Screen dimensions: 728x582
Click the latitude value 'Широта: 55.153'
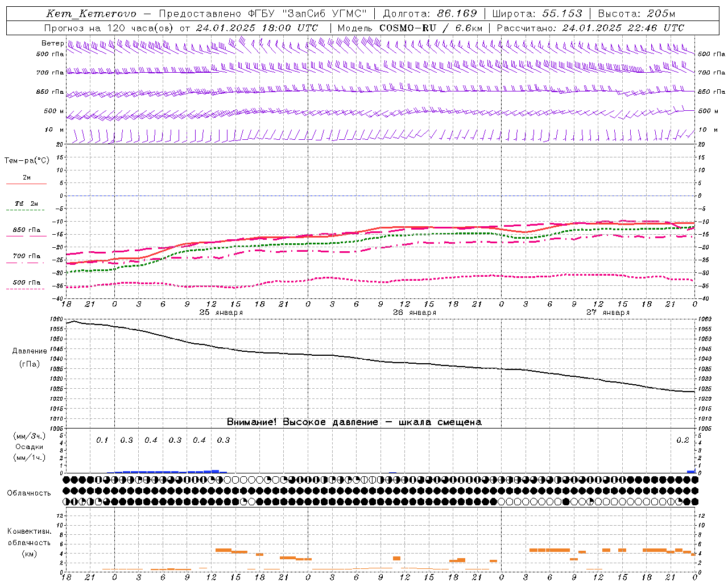(537, 14)
